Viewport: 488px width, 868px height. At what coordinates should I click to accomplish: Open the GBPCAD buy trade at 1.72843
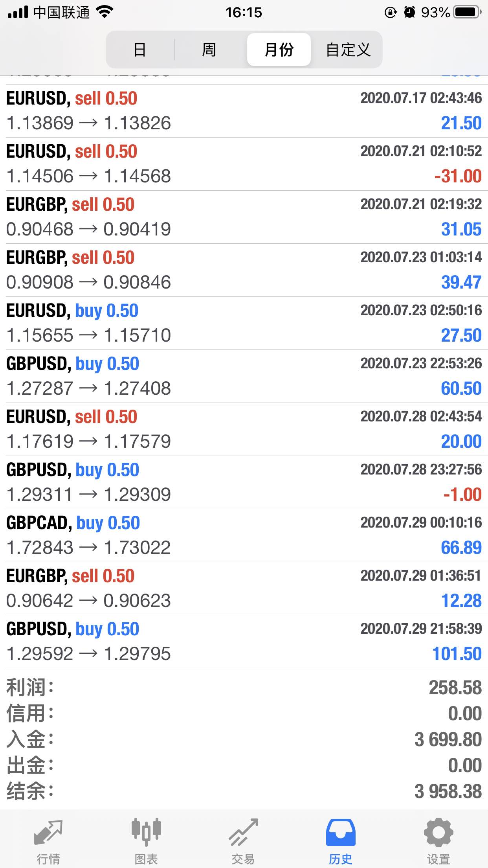(x=244, y=535)
